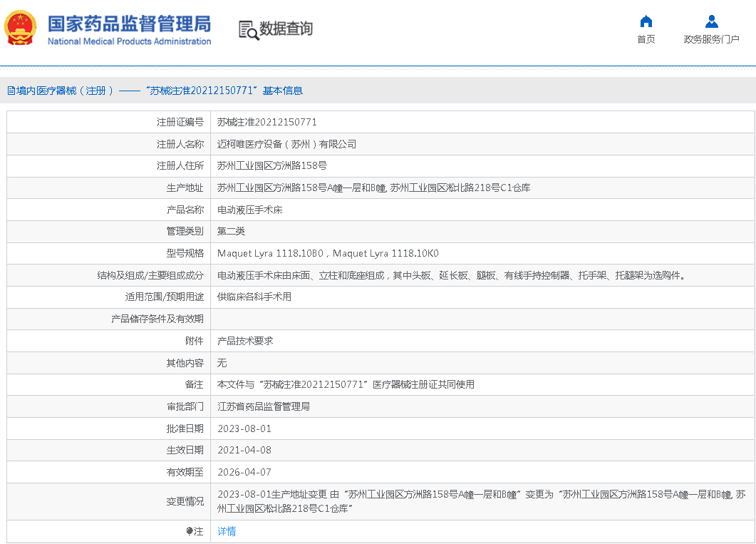Screen dimensions: 756x544
Task: Open the 详情 link
Action: pos(227,531)
